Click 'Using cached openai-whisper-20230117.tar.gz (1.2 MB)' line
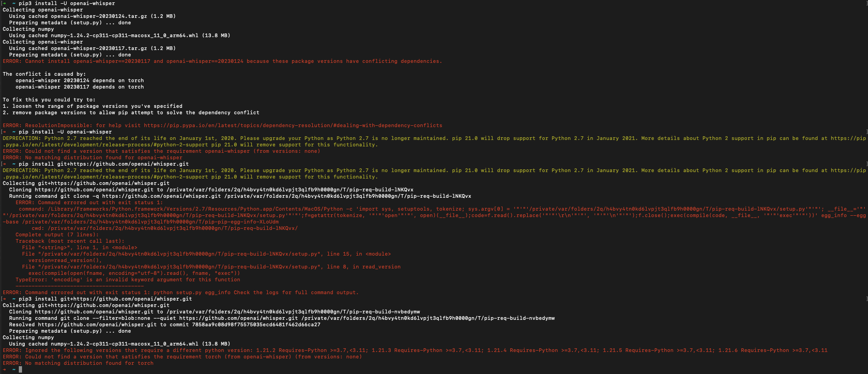868x374 pixels. 92,48
